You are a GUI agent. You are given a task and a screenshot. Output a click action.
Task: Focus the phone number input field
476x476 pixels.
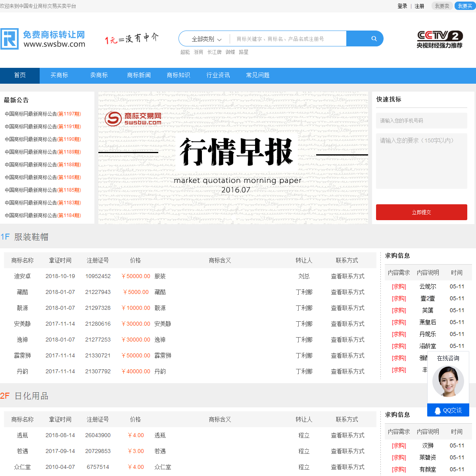coord(421,121)
